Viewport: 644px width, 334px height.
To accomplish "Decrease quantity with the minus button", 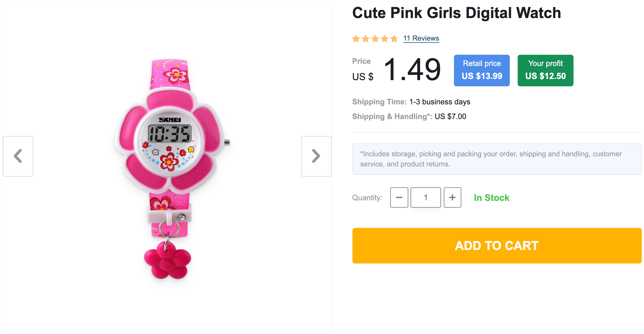I will click(399, 197).
